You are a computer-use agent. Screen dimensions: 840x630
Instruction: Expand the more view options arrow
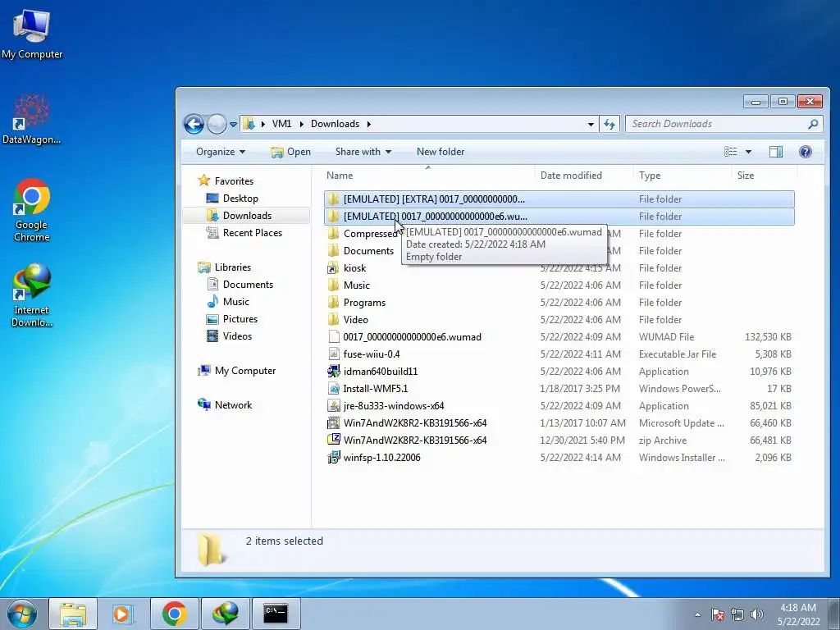click(748, 152)
